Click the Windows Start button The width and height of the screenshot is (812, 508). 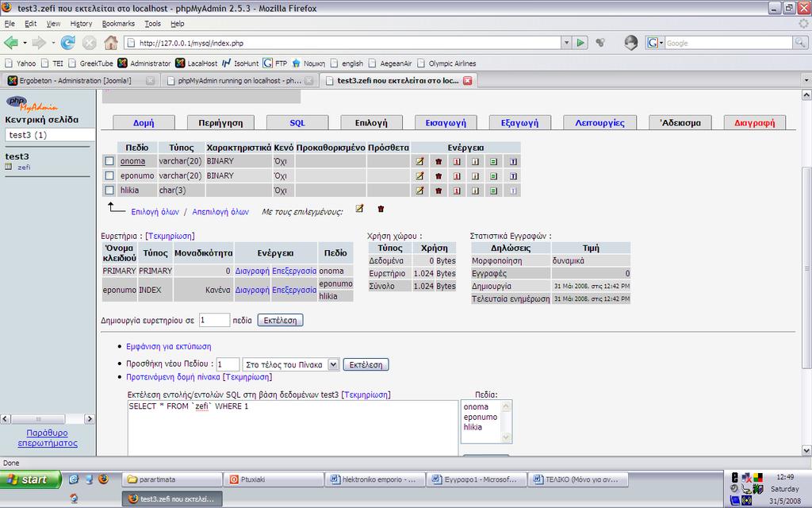pos(30,479)
